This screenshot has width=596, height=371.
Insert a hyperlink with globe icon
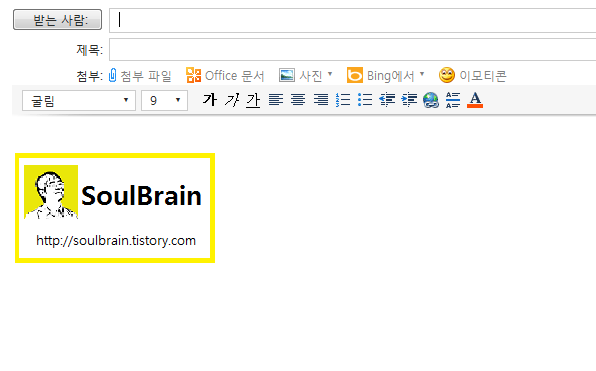431,100
